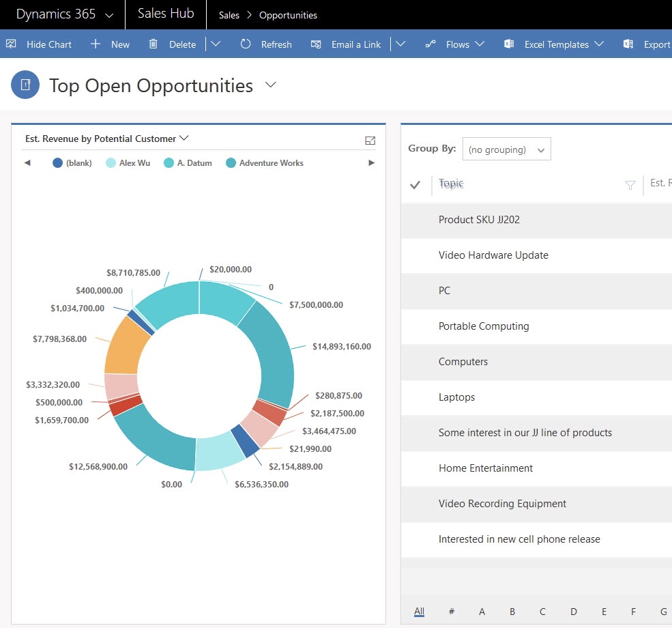Click the Email a Link icon

(316, 44)
